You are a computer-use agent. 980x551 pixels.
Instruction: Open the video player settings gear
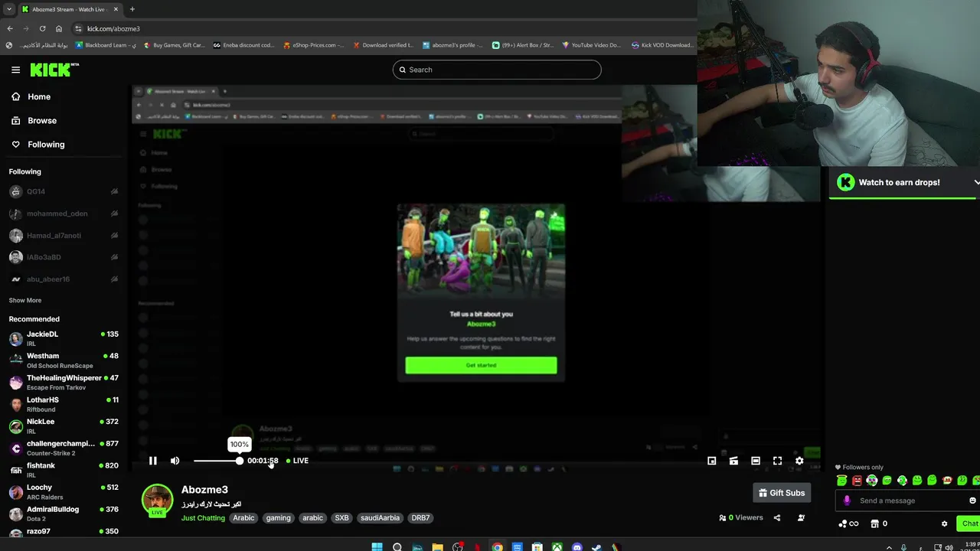pyautogui.click(x=799, y=461)
